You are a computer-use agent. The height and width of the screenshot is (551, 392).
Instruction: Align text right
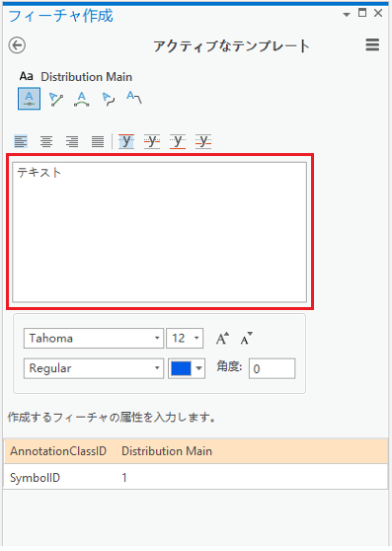(72, 141)
